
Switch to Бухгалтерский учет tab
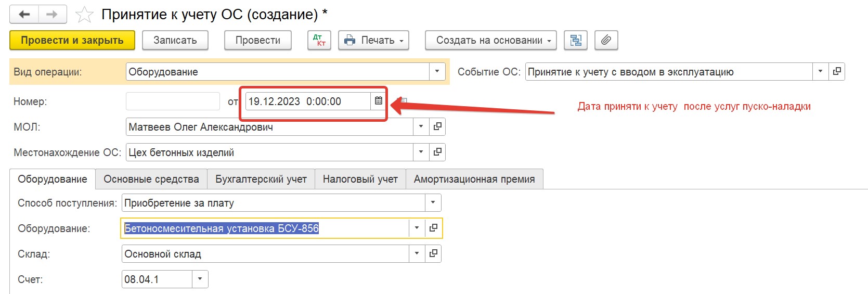pyautogui.click(x=261, y=179)
